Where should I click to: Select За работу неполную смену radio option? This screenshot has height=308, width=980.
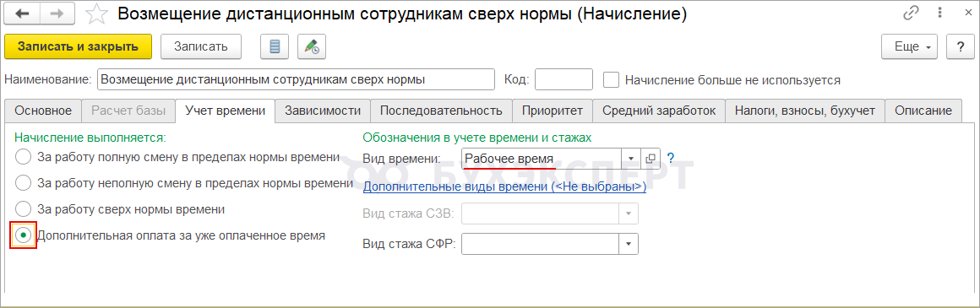point(23,182)
